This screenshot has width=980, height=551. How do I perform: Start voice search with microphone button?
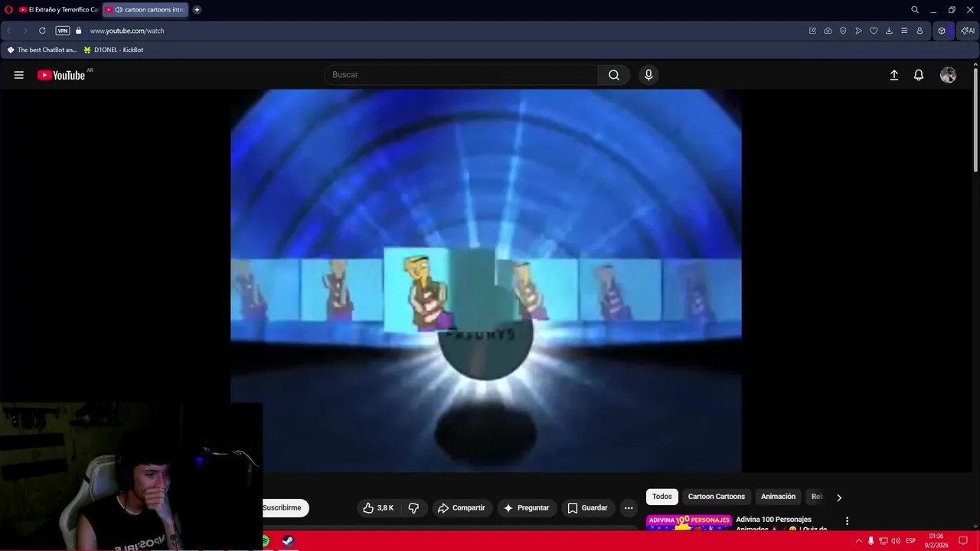click(648, 75)
